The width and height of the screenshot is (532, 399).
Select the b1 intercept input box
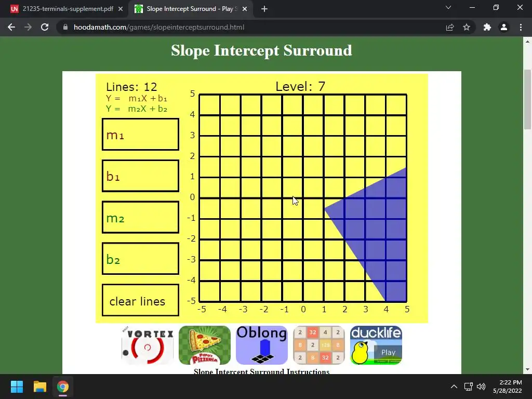click(x=140, y=176)
